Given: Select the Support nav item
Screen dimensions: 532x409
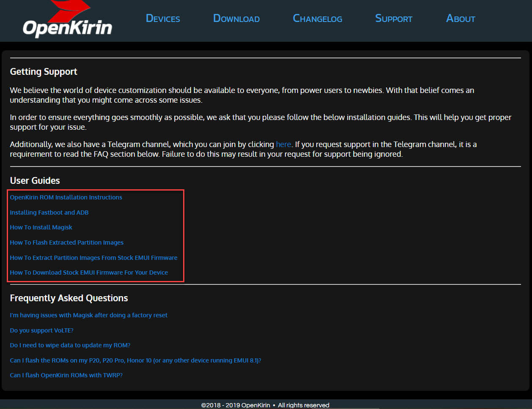Looking at the screenshot, I should click(394, 19).
